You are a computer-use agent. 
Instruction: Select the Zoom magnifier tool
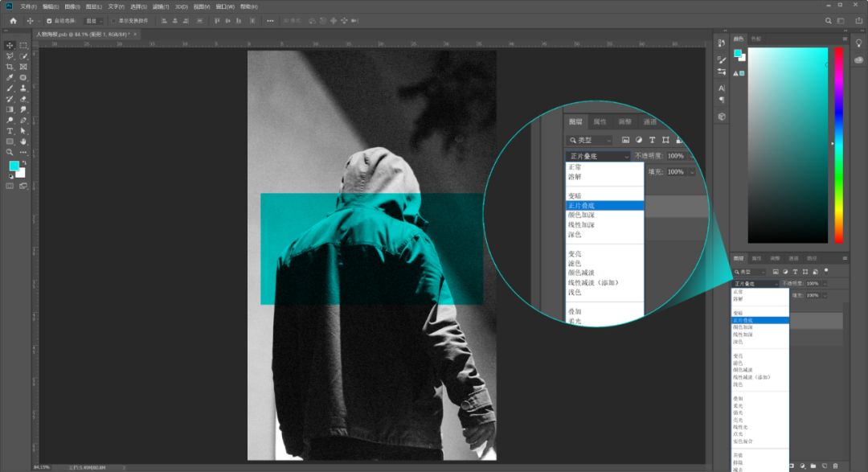coord(10,151)
